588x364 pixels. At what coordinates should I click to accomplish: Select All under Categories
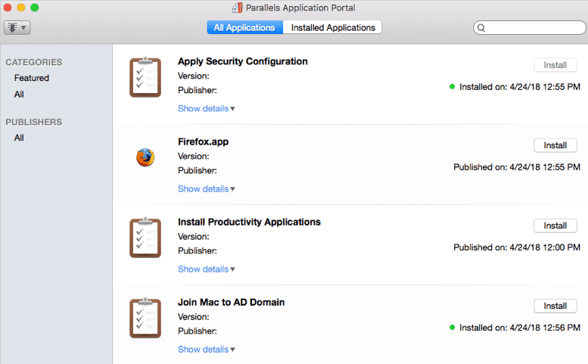[19, 95]
